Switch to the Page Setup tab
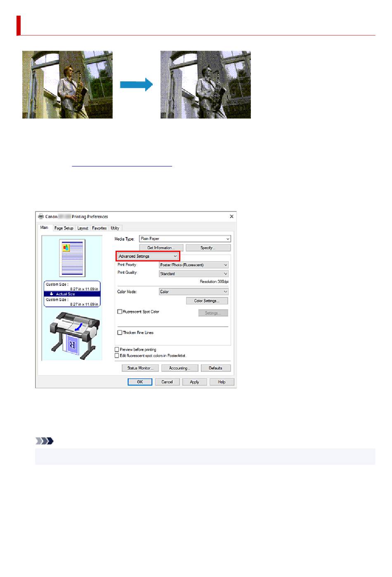 coord(64,228)
